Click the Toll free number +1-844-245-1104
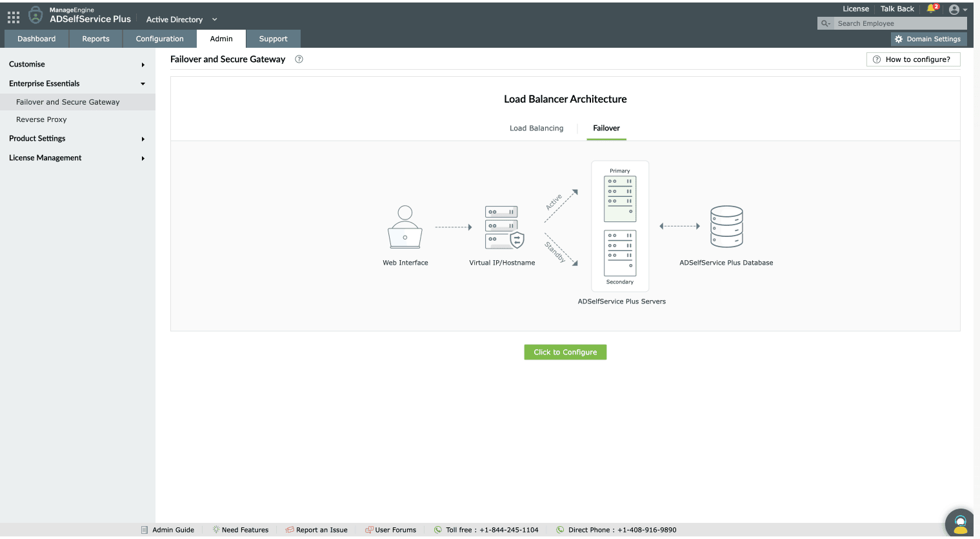The height and width of the screenshot is (539, 980). (509, 530)
